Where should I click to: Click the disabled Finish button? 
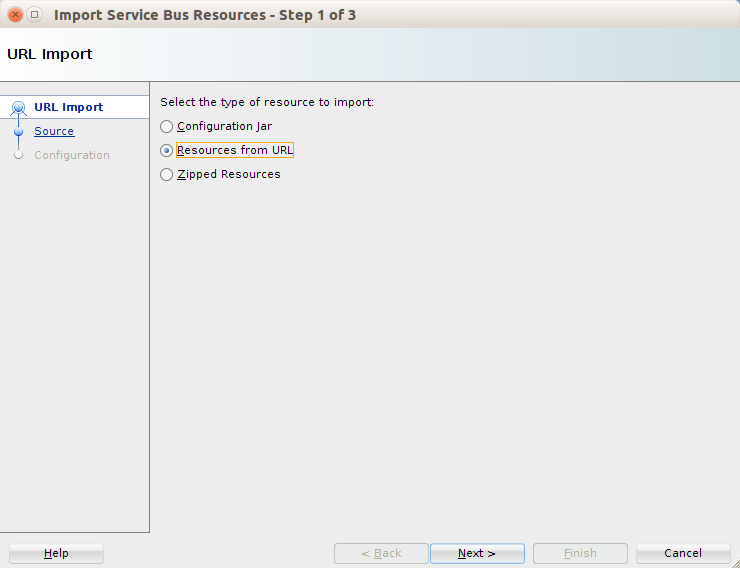(580, 553)
